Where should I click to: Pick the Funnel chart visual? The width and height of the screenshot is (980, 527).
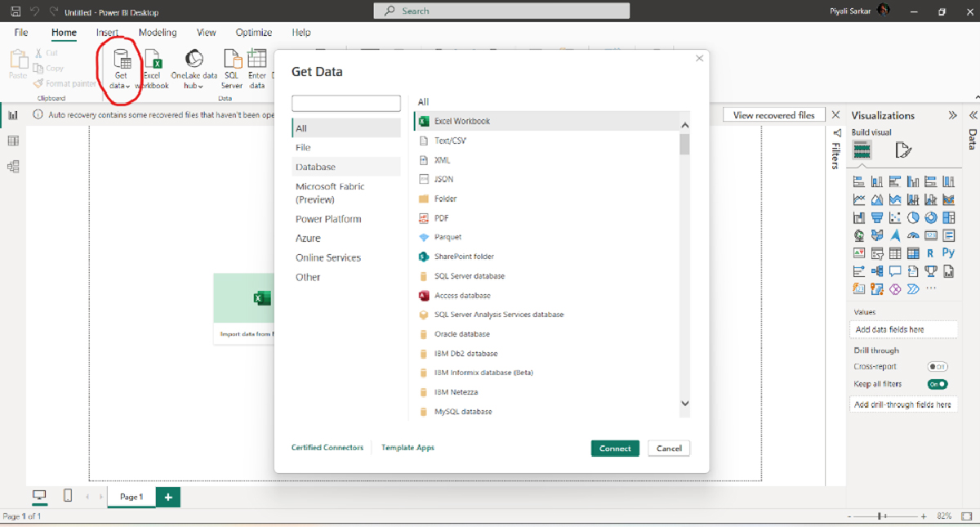(x=877, y=217)
